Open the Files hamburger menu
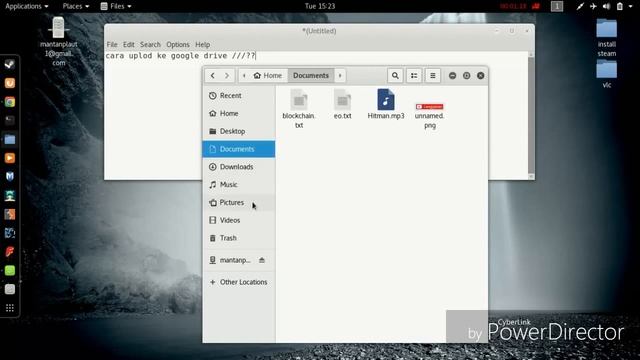The height and width of the screenshot is (360, 640). click(x=433, y=76)
